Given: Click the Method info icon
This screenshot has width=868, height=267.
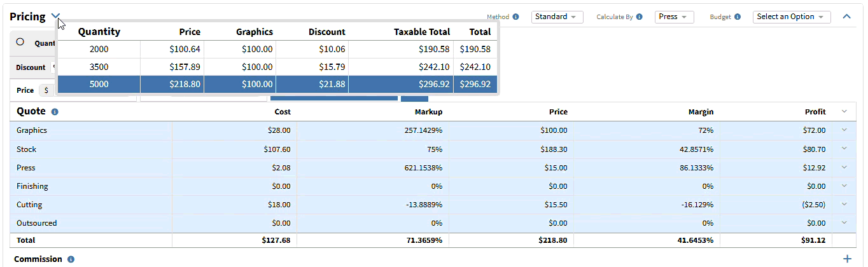Looking at the screenshot, I should [x=515, y=17].
